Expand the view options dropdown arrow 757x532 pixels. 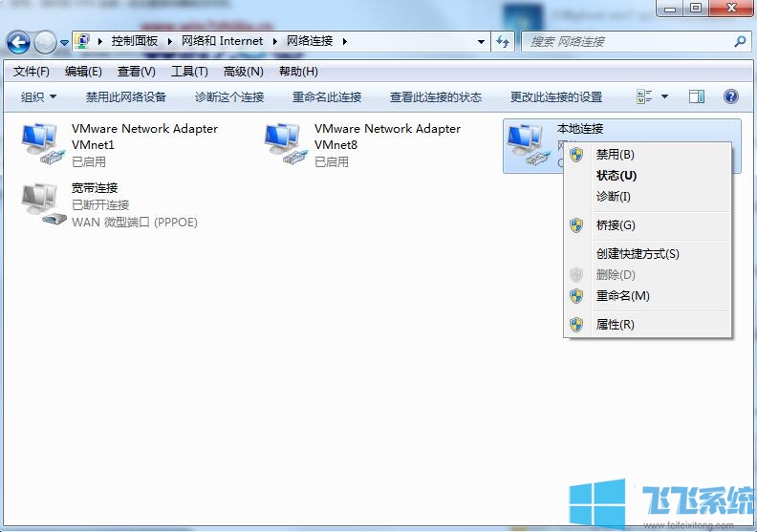pos(665,96)
